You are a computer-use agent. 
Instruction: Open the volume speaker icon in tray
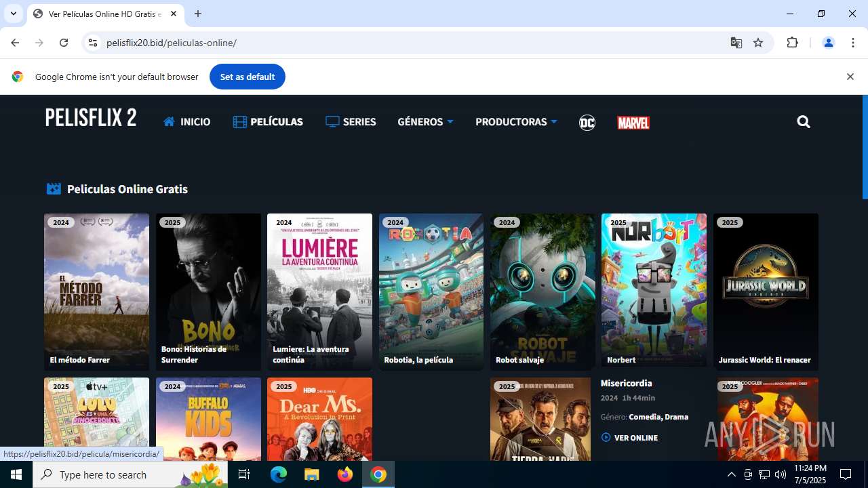[780, 474]
